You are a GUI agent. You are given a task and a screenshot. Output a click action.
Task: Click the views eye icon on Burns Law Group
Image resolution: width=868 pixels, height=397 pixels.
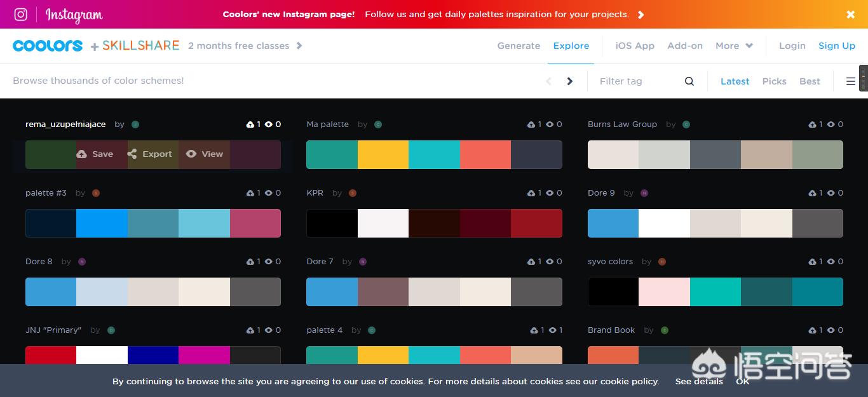click(x=831, y=124)
